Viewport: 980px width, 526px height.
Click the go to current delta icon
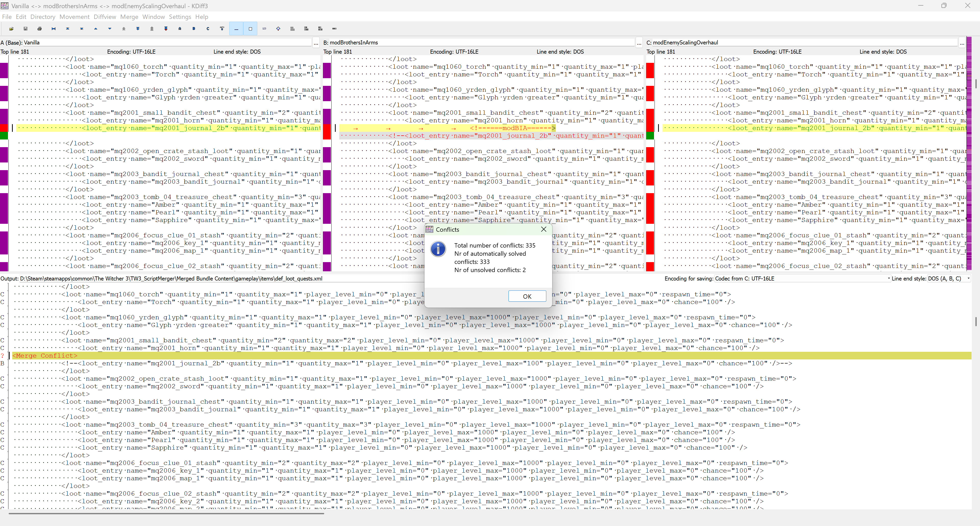(x=54, y=29)
